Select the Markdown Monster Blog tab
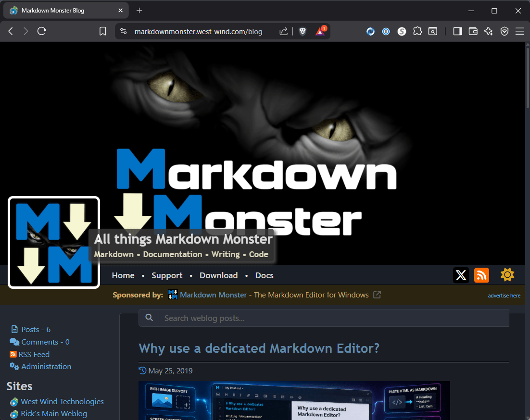Screen dimensions: 530x420 coord(66,11)
